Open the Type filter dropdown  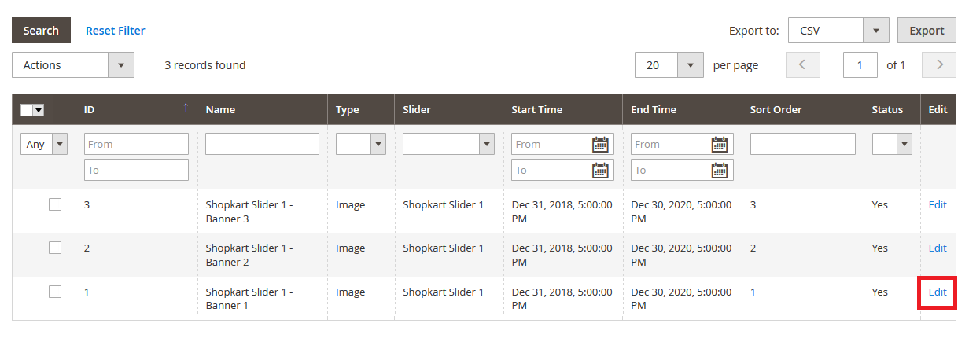coord(361,144)
